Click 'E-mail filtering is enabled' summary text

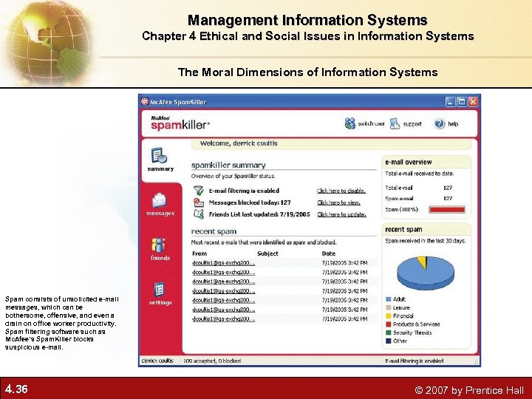tap(244, 191)
